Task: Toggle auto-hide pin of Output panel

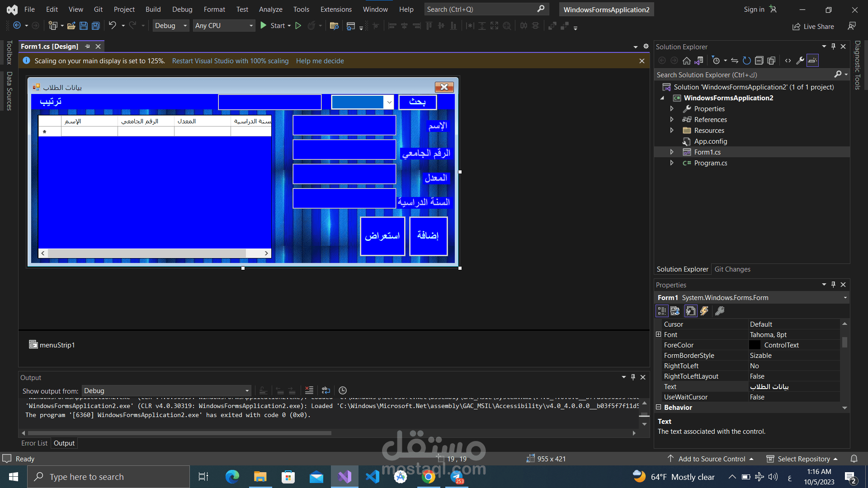Action: [x=633, y=377]
